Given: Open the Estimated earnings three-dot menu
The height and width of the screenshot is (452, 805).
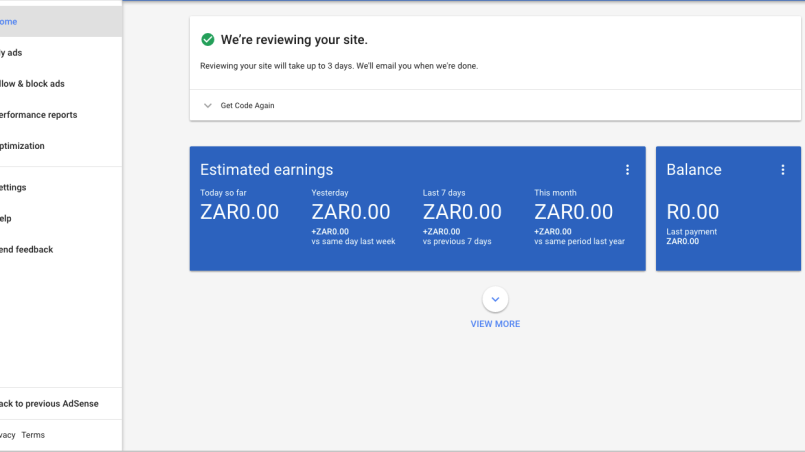Looking at the screenshot, I should (627, 170).
